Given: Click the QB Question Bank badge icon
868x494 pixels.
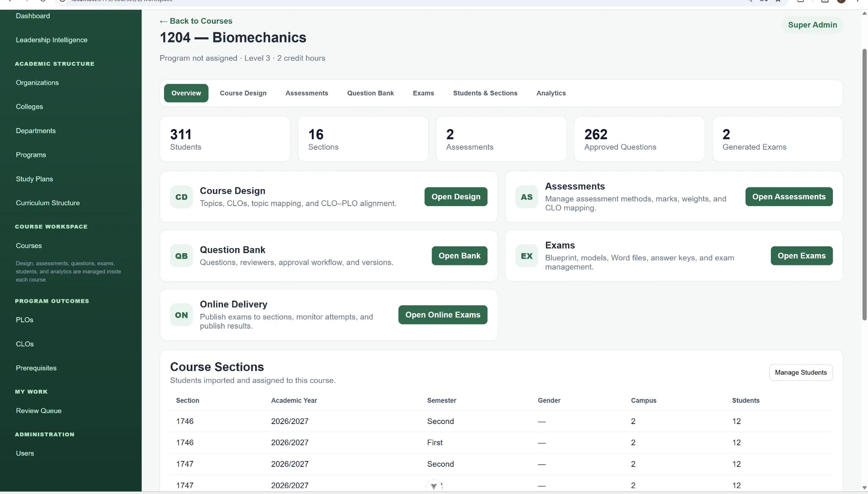Looking at the screenshot, I should coord(181,256).
